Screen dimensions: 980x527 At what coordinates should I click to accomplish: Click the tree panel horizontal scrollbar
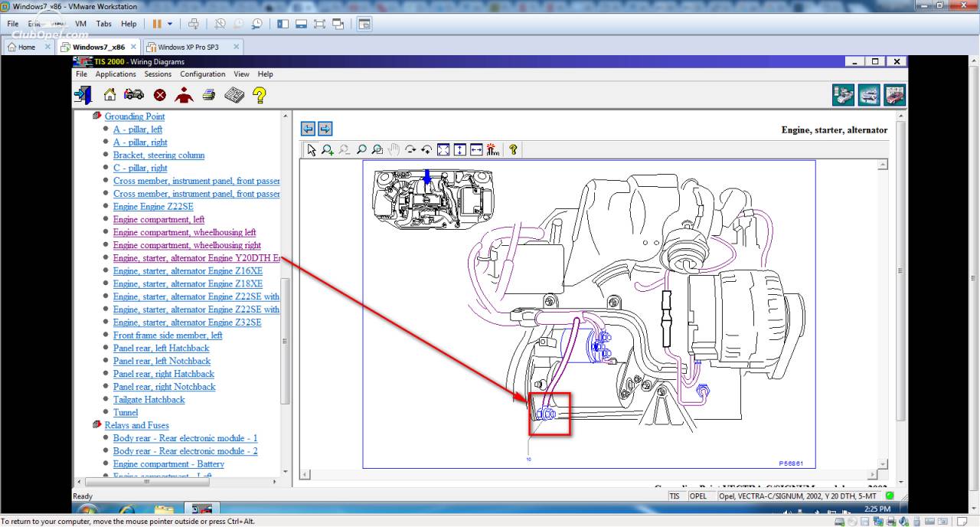[147, 482]
